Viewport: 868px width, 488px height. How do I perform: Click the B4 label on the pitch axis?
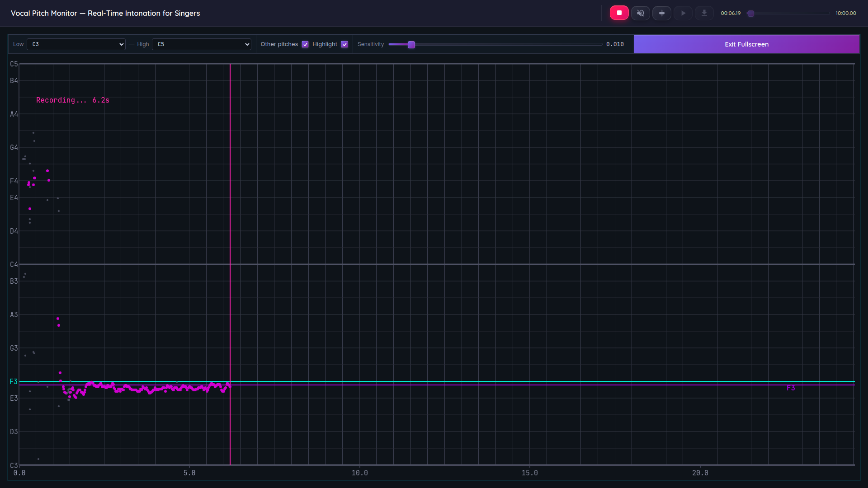pyautogui.click(x=14, y=81)
